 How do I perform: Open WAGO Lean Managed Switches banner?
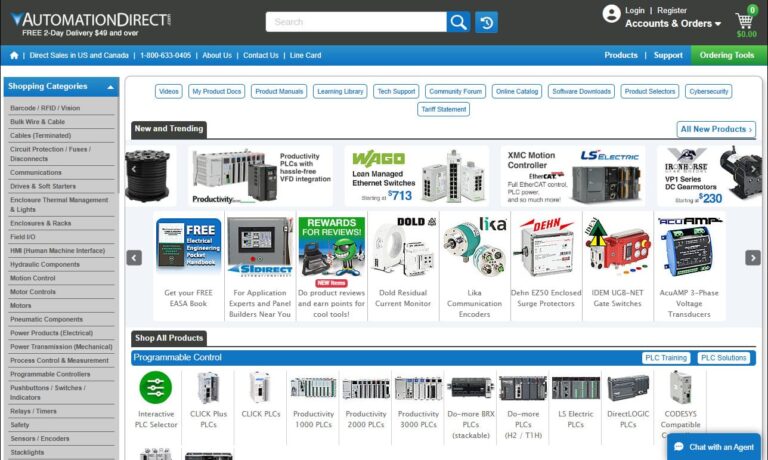417,176
